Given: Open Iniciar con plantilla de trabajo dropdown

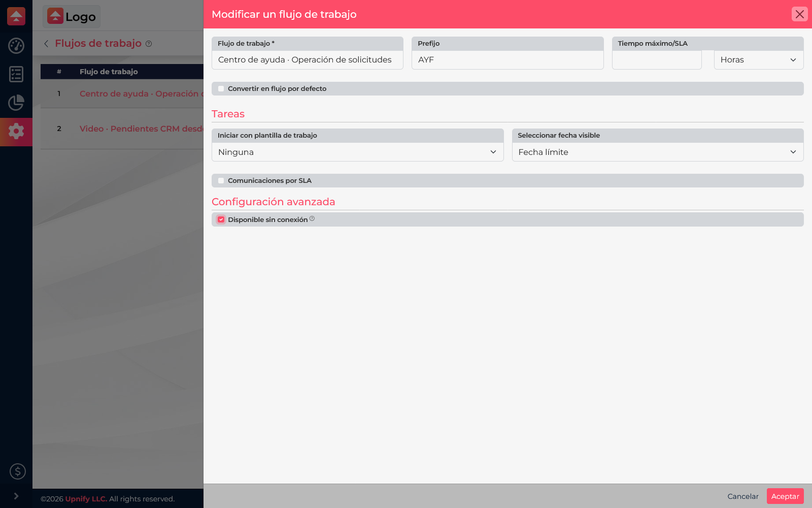Looking at the screenshot, I should coord(358,152).
